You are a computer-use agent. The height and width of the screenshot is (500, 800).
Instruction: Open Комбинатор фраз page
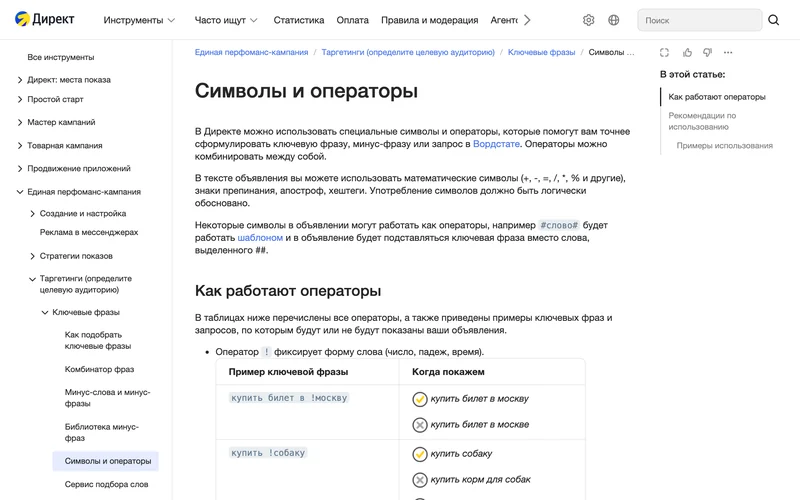(99, 369)
